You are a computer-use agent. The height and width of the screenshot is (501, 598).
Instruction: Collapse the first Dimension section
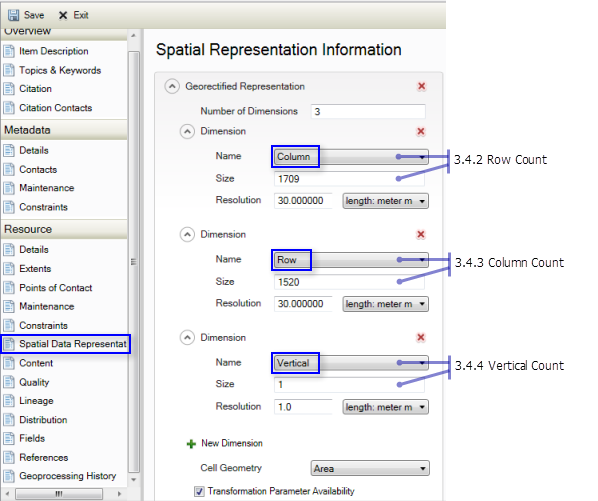(x=187, y=132)
